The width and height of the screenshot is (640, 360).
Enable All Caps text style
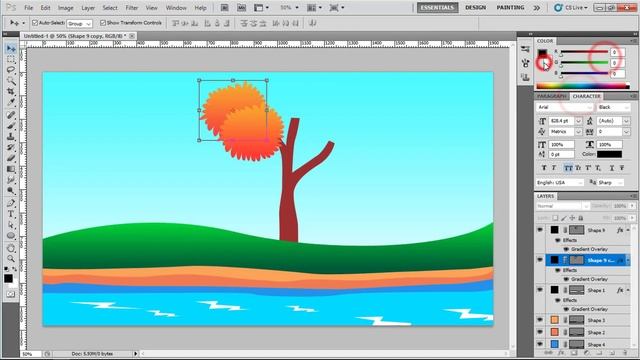[568, 168]
